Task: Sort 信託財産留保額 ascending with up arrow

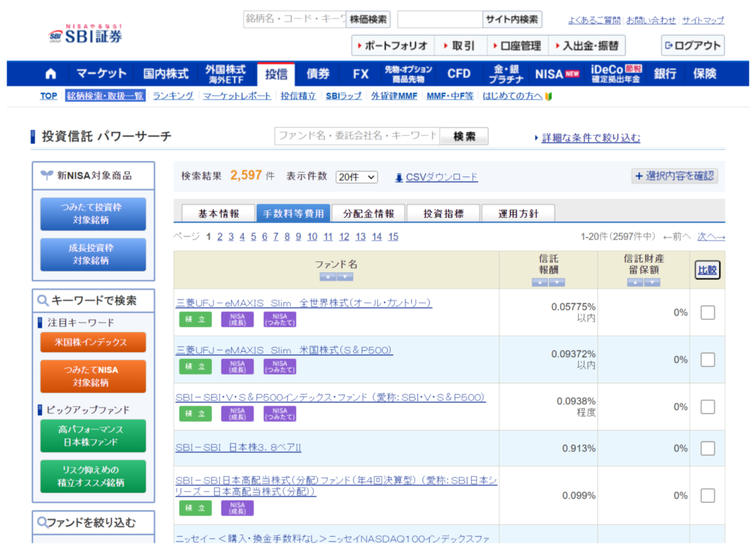Action: tap(635, 282)
